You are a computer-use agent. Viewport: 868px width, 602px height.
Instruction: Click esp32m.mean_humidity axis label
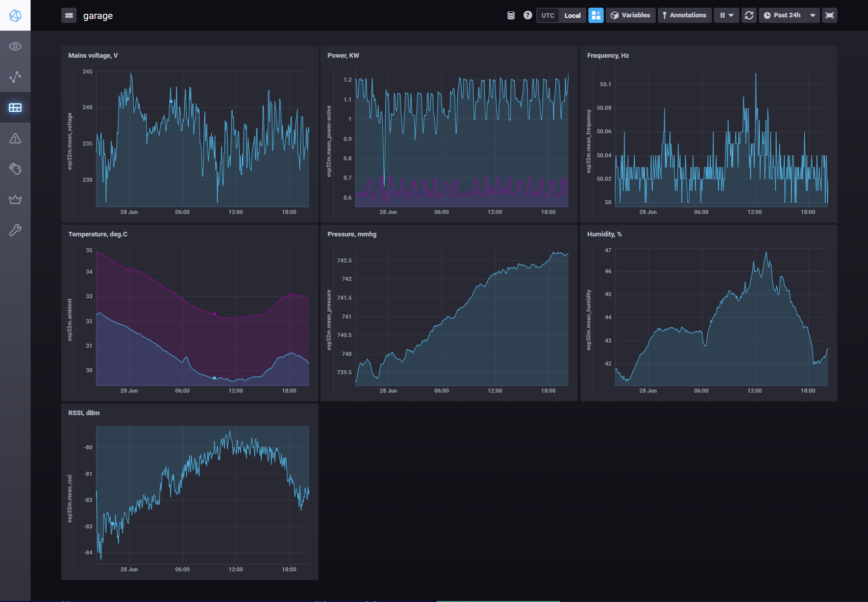589,320
